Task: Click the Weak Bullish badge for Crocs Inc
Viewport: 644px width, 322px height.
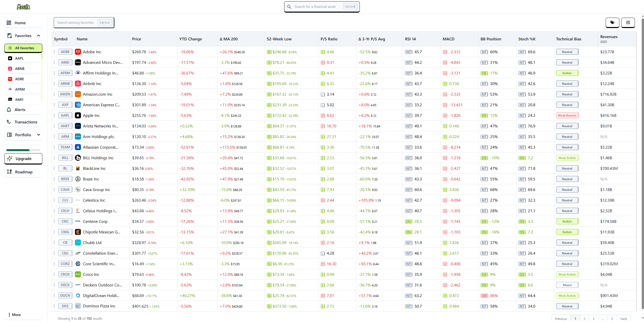Action: click(567, 274)
